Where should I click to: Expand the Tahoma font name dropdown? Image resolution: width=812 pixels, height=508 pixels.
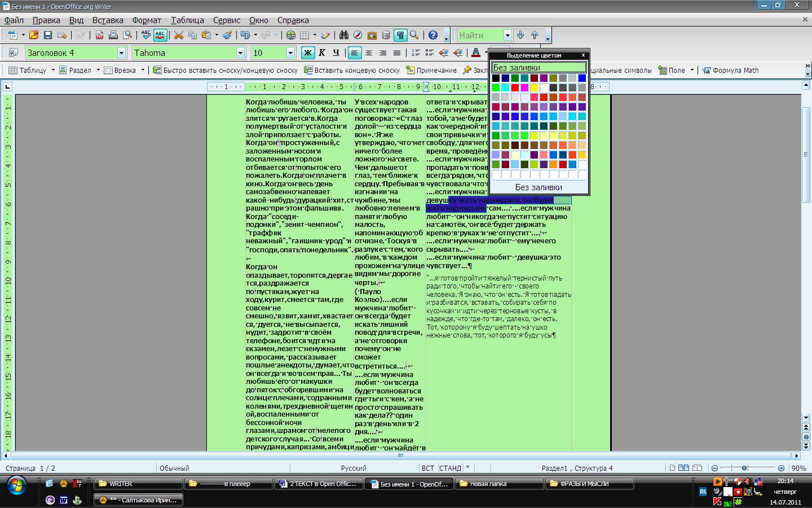[240, 52]
